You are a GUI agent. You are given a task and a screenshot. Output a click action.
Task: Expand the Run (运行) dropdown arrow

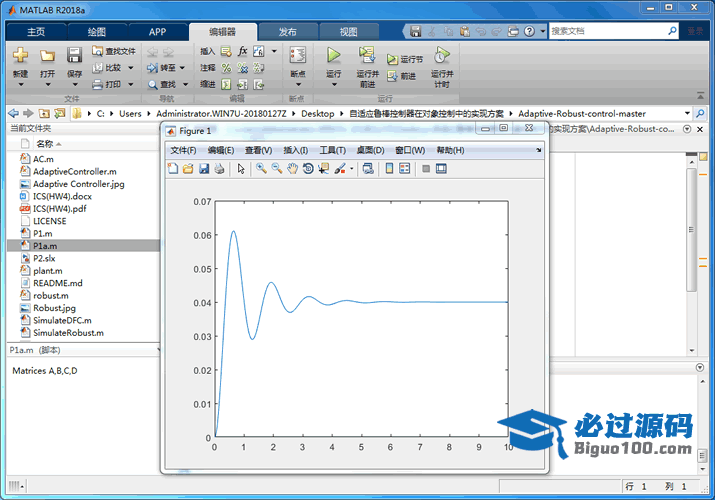tap(334, 84)
